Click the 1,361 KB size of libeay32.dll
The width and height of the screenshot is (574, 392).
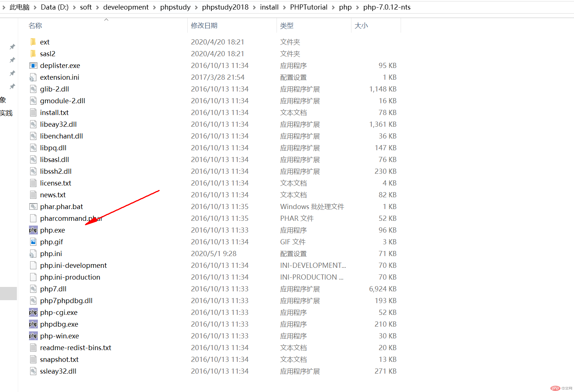(x=383, y=124)
